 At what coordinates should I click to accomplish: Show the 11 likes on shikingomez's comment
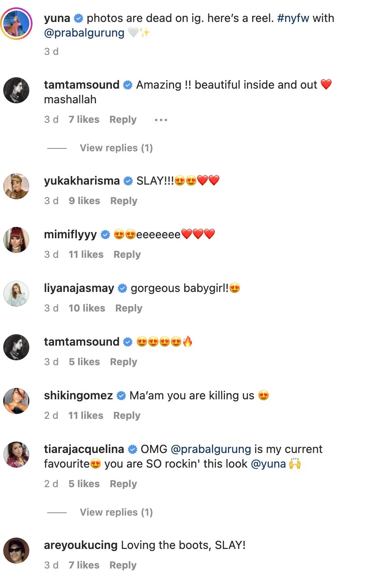click(x=85, y=416)
